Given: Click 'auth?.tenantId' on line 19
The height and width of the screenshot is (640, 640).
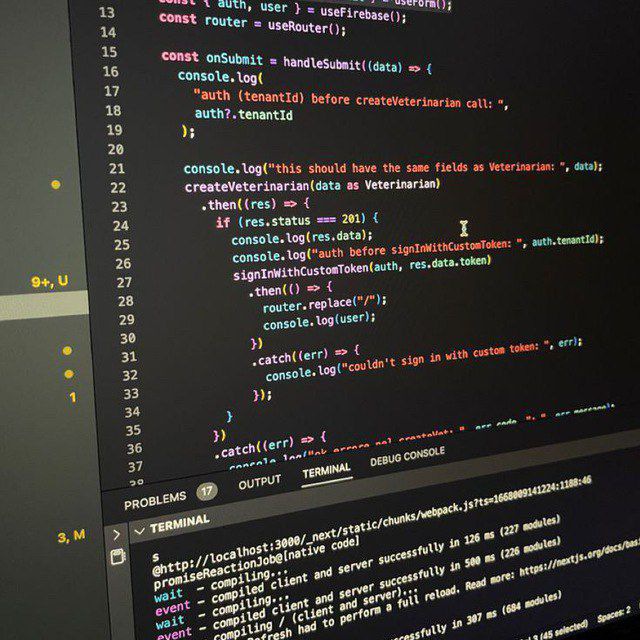Looking at the screenshot, I should 244,115.
